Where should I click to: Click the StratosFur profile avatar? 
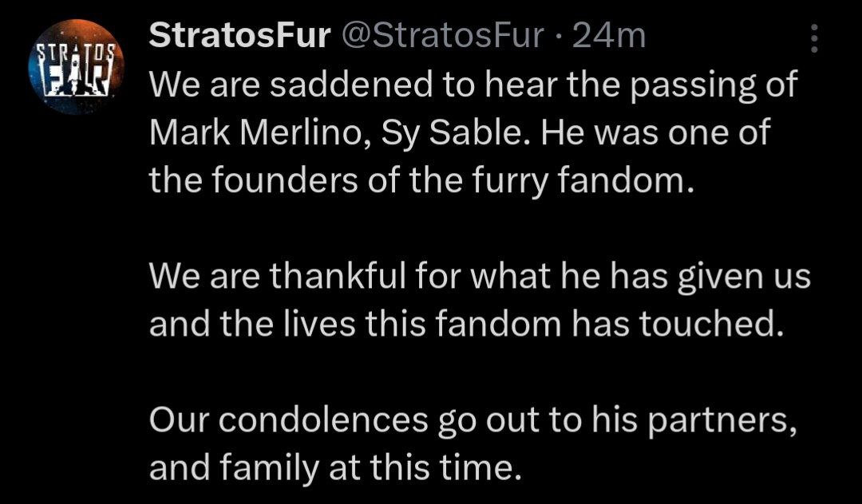[77, 66]
